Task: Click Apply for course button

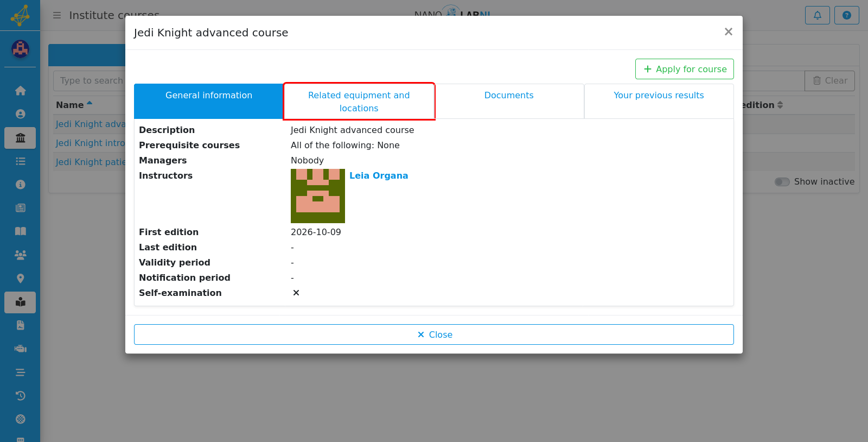Action: pyautogui.click(x=685, y=69)
